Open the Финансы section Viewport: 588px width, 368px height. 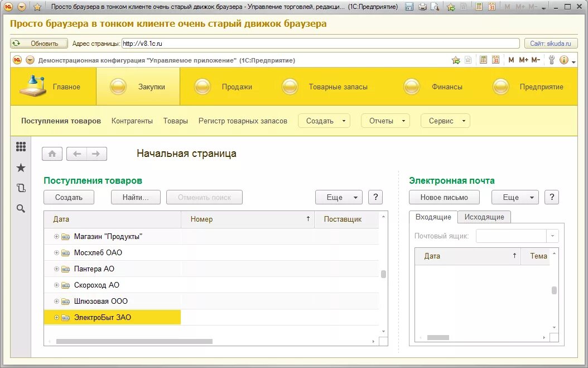tap(433, 87)
